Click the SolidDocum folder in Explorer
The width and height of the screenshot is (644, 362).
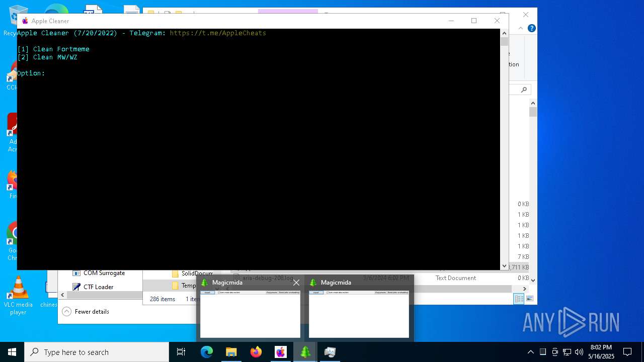point(192,274)
